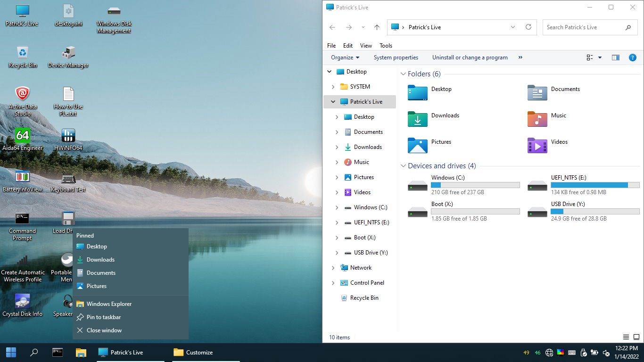Select the Downloads folder in content pane
This screenshot has height=362, width=644.
(x=434, y=119)
